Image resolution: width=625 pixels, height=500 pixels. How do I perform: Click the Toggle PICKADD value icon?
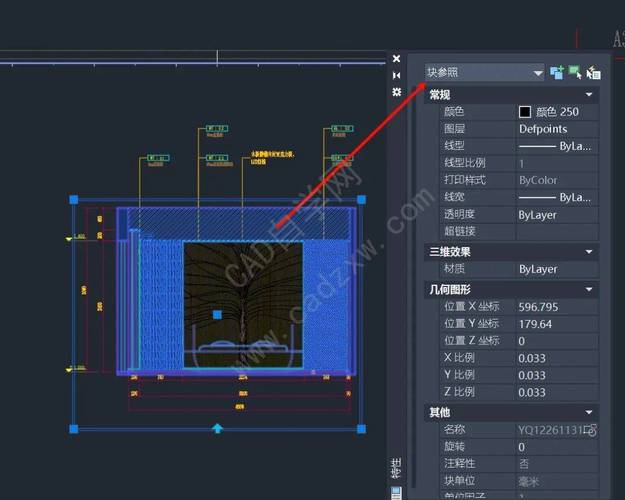(x=557, y=72)
